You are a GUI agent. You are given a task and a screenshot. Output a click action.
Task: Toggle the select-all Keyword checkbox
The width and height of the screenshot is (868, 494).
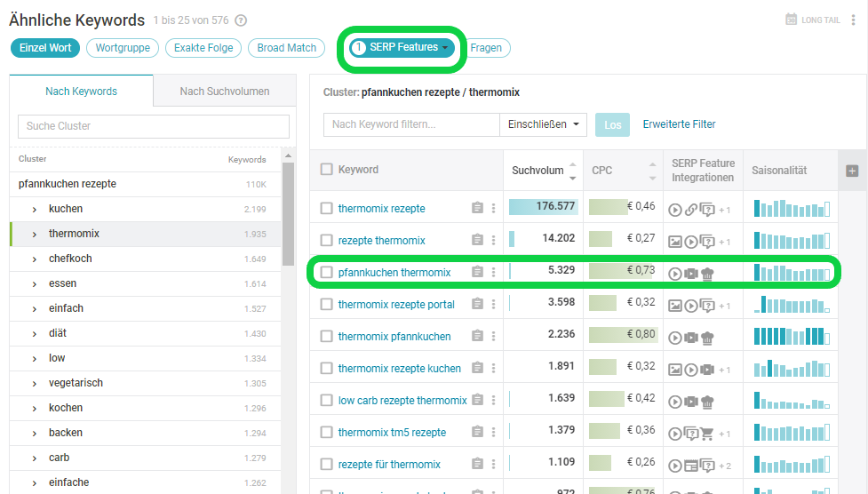(327, 169)
